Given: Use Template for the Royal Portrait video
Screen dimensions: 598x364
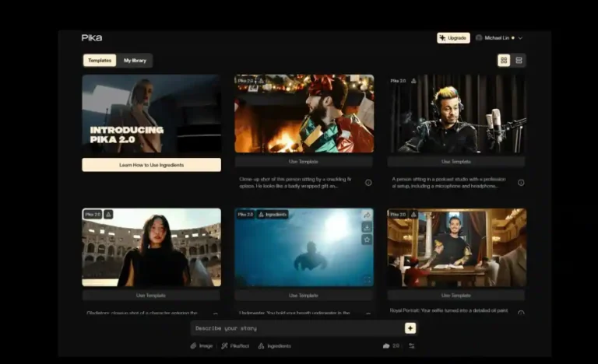Looking at the screenshot, I should coord(456,296).
